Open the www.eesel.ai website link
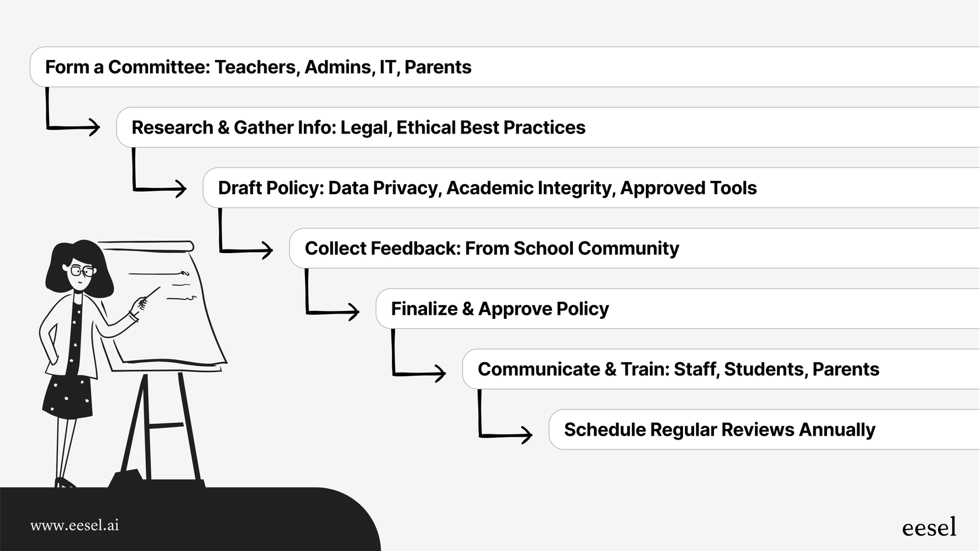 [75, 525]
